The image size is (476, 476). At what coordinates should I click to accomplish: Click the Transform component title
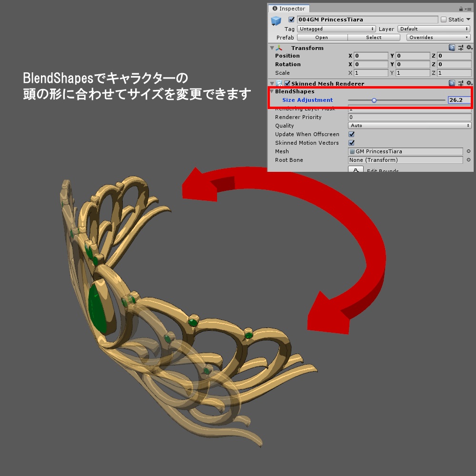coord(307,48)
